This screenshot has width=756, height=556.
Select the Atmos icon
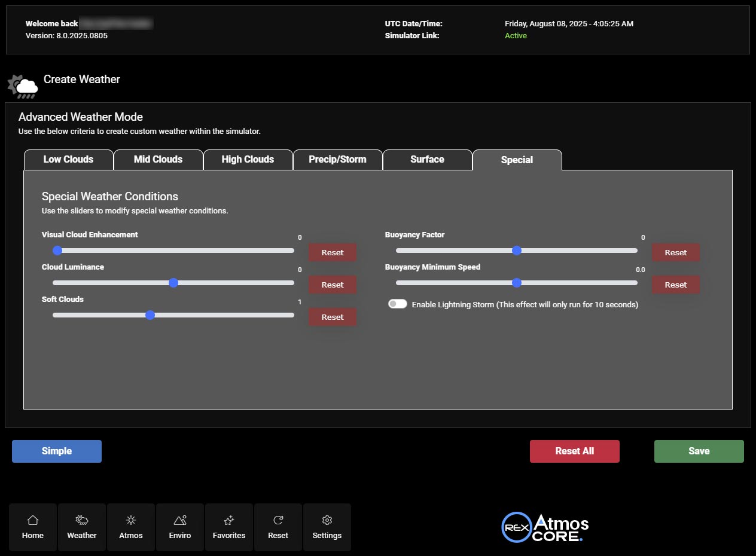130,526
